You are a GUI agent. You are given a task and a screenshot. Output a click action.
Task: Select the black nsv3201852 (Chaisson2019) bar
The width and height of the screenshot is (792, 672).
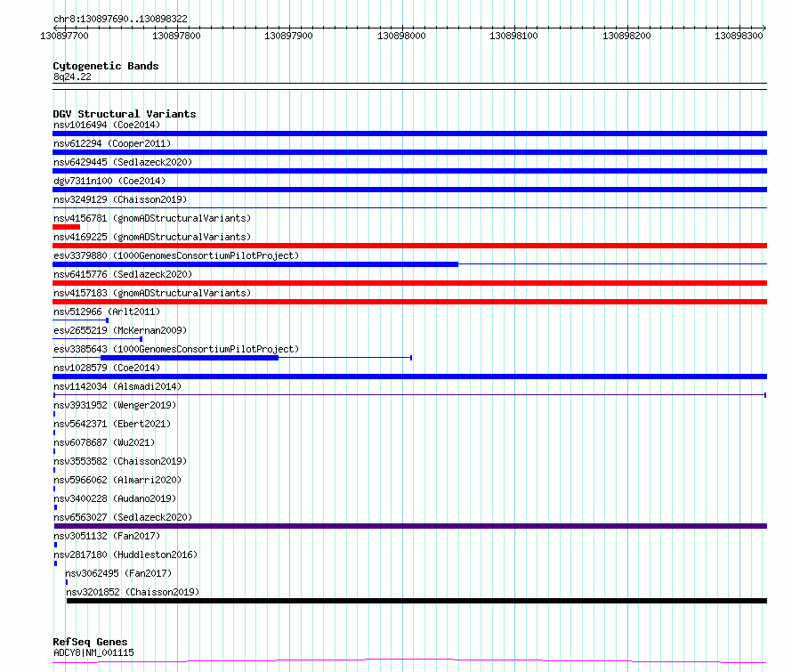[416, 601]
